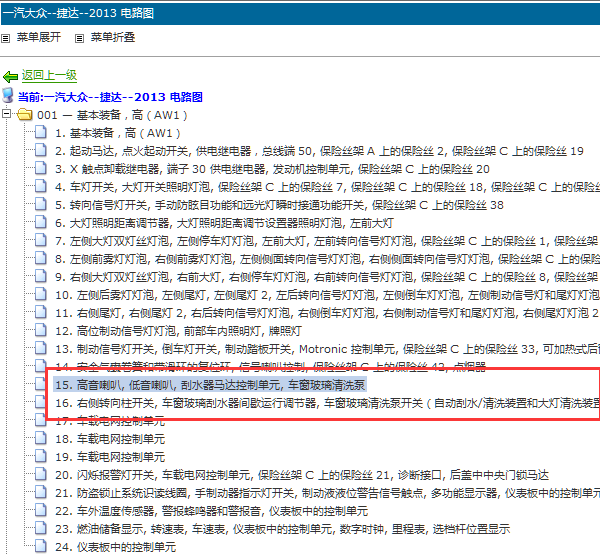Open item 19 车载电网控制单元
The height and width of the screenshot is (555, 600).
click(x=110, y=457)
